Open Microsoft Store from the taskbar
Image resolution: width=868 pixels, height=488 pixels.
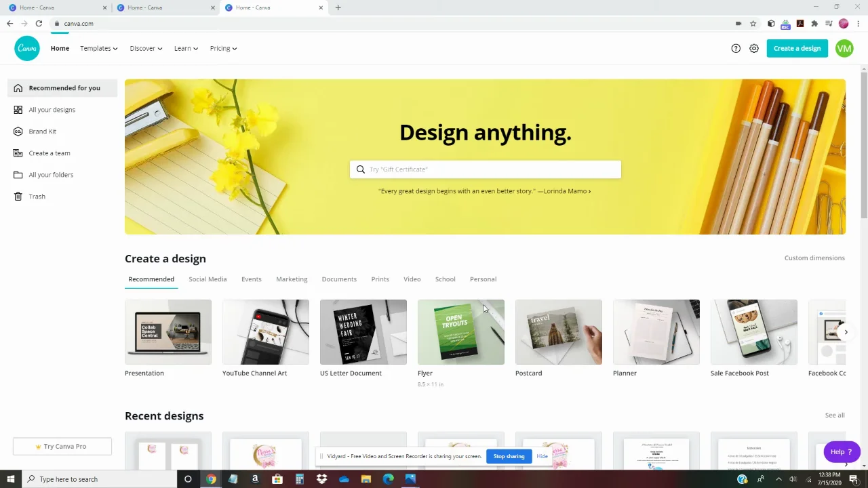click(x=277, y=479)
